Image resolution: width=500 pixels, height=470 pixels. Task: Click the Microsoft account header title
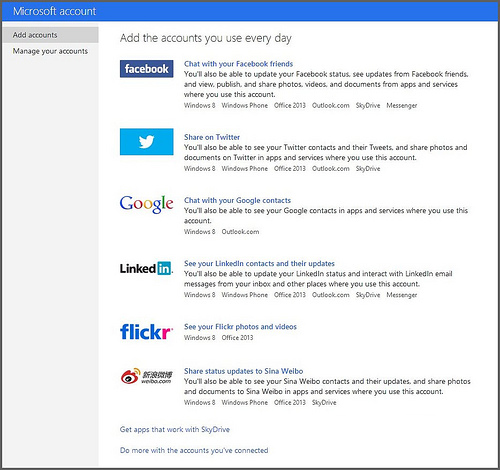pos(55,11)
